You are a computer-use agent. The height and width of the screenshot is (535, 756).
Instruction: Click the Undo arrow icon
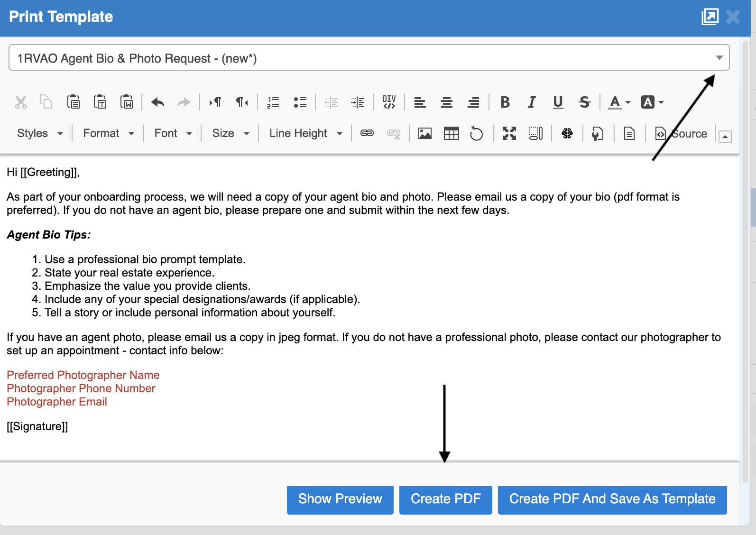pos(157,102)
